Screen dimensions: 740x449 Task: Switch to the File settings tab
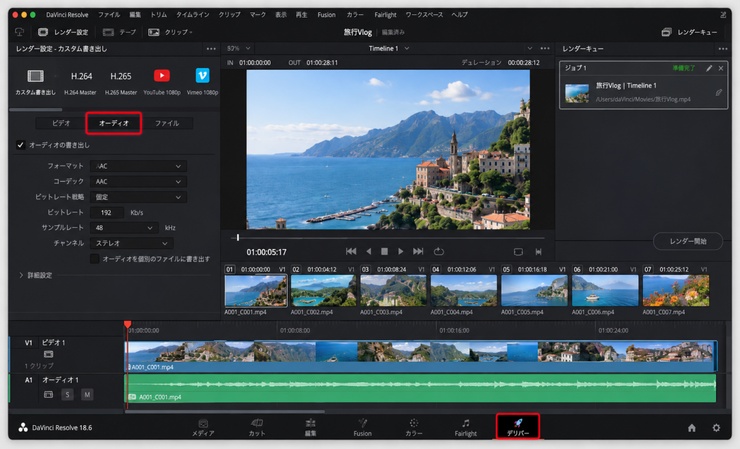point(167,123)
